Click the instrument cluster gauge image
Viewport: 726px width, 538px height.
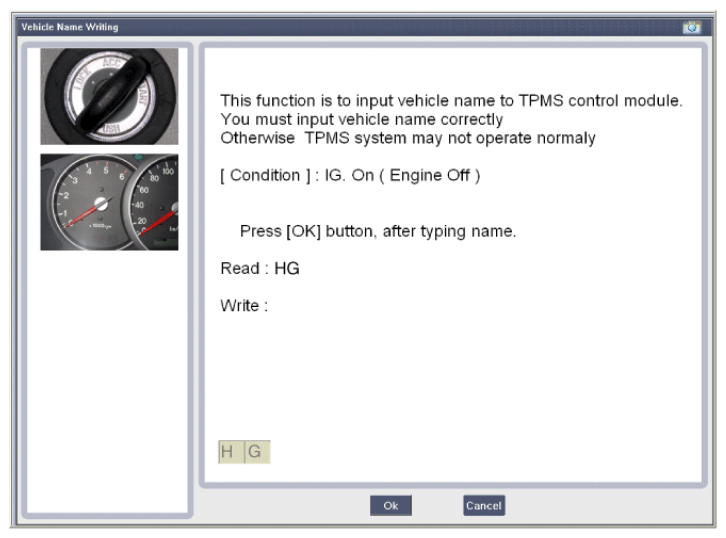(x=109, y=202)
